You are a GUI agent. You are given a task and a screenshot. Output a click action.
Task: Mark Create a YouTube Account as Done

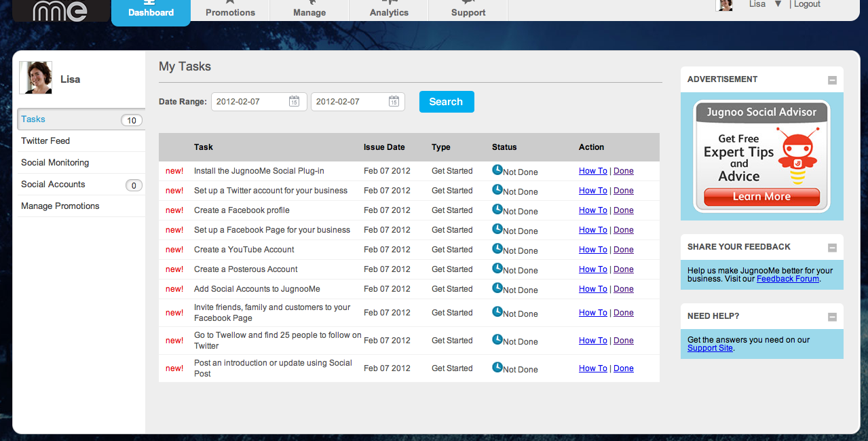[x=624, y=250]
